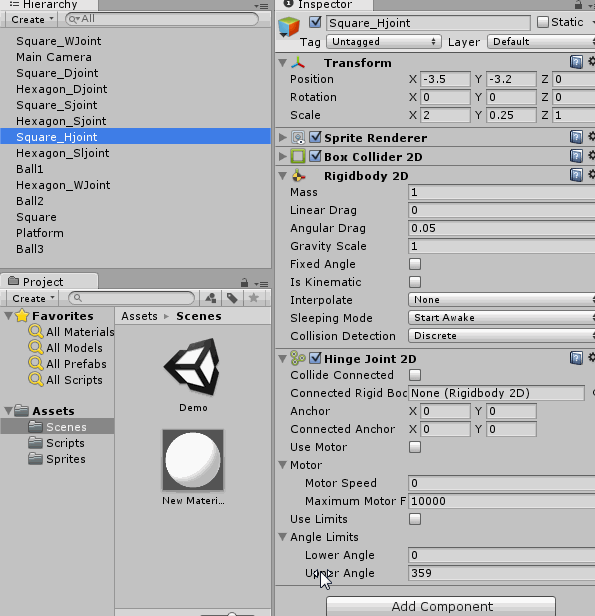This screenshot has height=616, width=595.
Task: Collapse the Hinge Joint 2D foldout
Action: (282, 358)
